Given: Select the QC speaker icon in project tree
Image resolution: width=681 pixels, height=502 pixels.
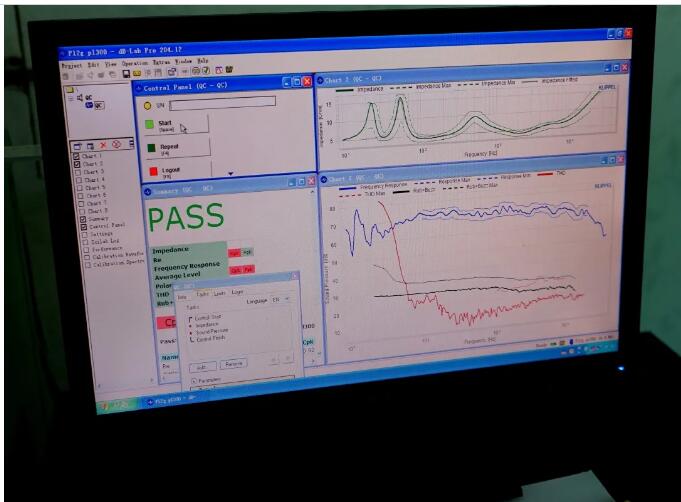Looking at the screenshot, I should 80,98.
